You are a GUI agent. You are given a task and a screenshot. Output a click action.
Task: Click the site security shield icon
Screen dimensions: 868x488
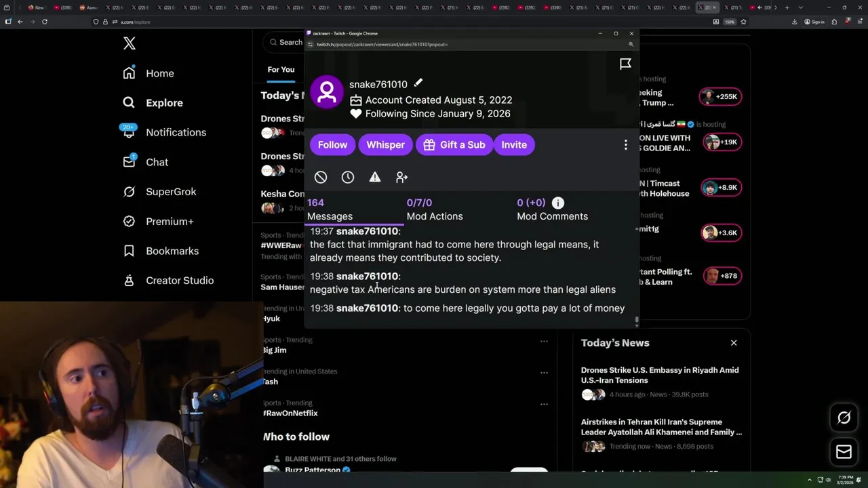[96, 22]
